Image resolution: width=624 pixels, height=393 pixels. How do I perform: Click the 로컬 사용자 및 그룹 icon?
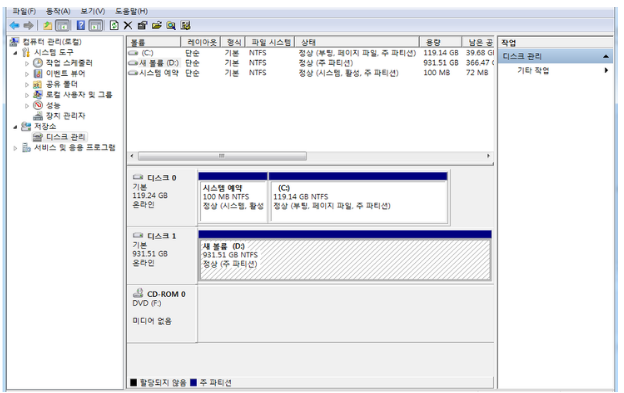(38, 94)
